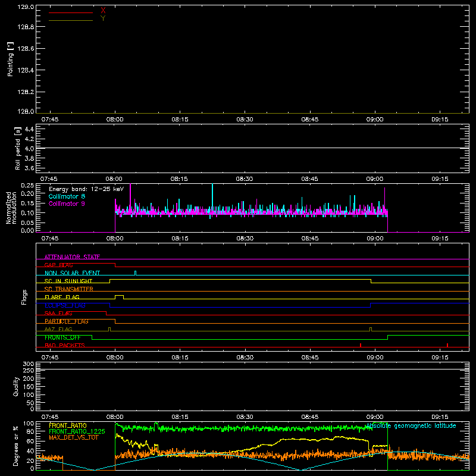Click the Degrees or % axis title
Image resolution: width=476 pixels, height=476 pixels.
click(x=15, y=446)
